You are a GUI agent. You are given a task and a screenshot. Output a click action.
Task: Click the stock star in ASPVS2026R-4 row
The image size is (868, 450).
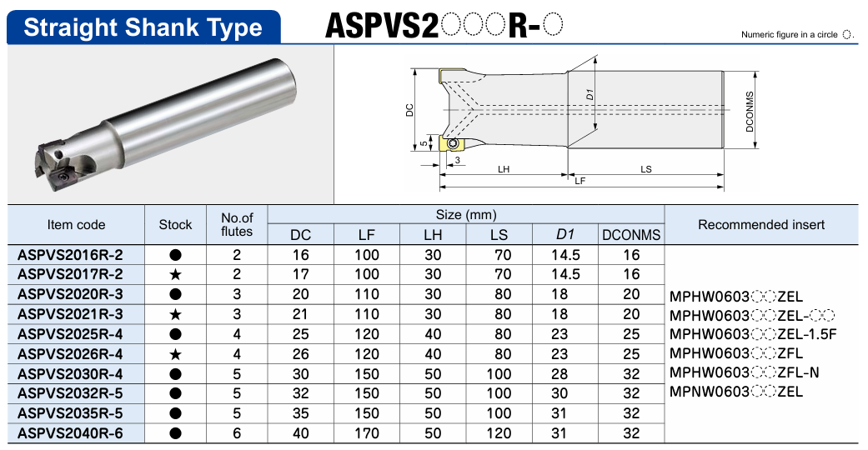[175, 354]
